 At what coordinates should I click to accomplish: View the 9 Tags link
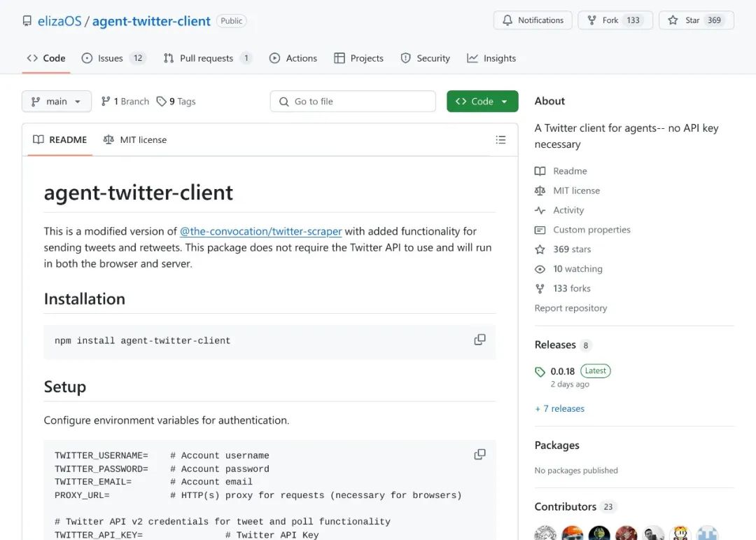coord(176,102)
